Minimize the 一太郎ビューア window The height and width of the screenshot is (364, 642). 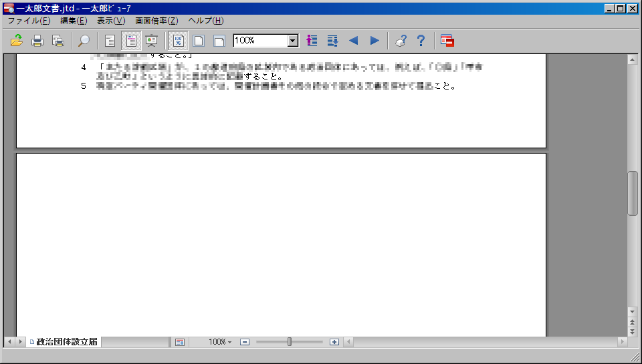[x=610, y=8]
